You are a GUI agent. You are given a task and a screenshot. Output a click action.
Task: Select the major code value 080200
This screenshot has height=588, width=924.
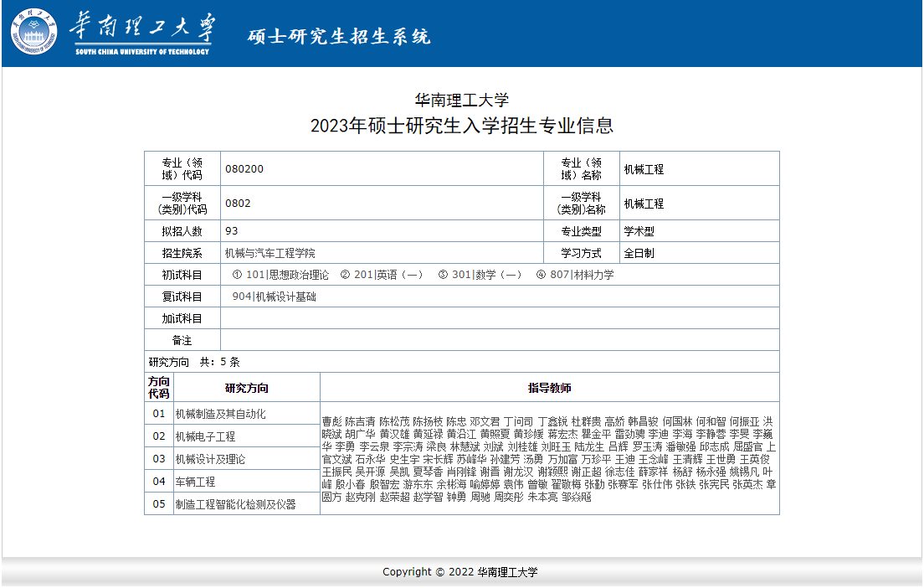244,169
